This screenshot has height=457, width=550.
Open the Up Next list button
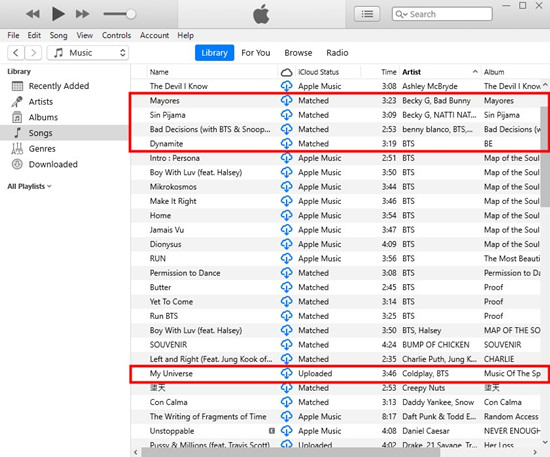pos(367,14)
